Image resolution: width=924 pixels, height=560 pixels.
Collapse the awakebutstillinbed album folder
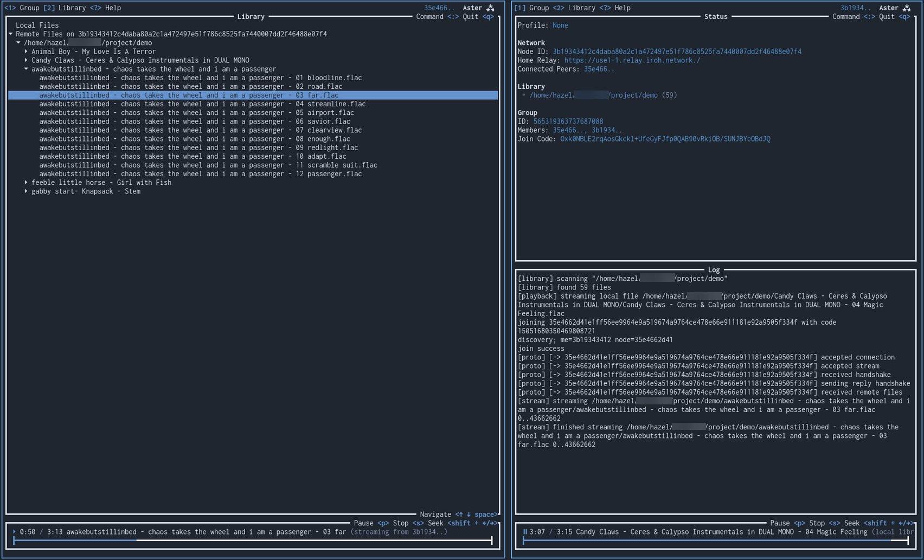[x=26, y=69]
